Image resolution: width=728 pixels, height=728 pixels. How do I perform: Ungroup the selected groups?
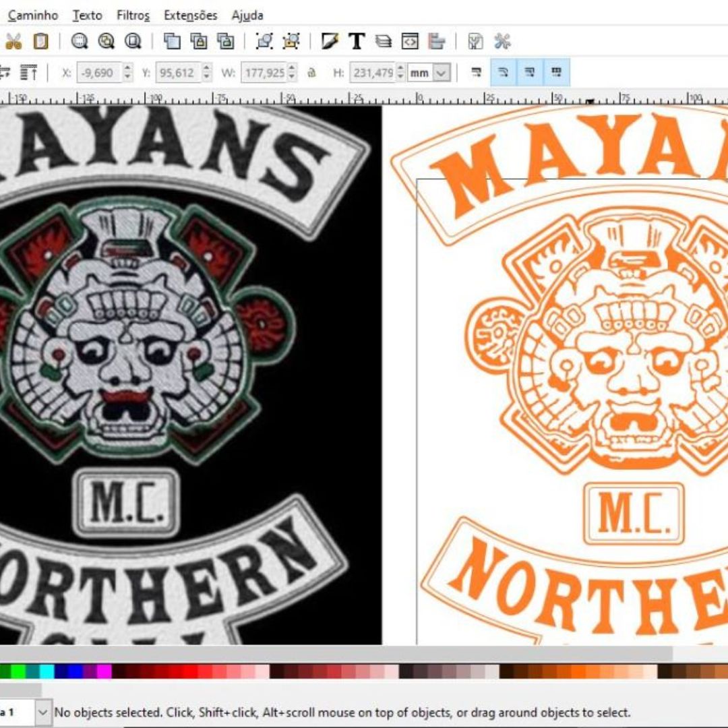pyautogui.click(x=292, y=42)
